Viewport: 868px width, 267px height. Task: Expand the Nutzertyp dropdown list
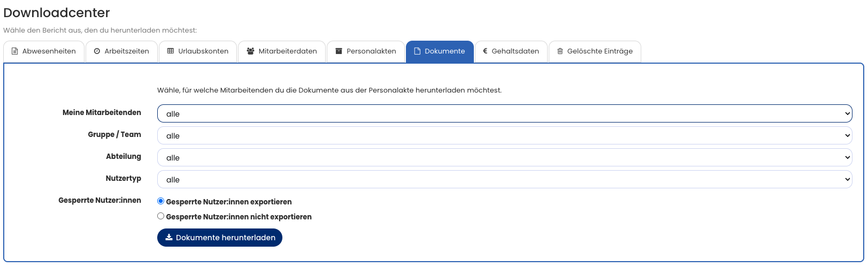pyautogui.click(x=504, y=179)
